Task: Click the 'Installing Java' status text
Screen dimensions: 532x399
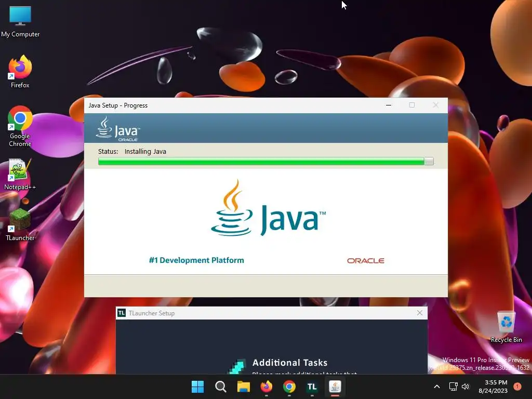Action: coord(145,151)
